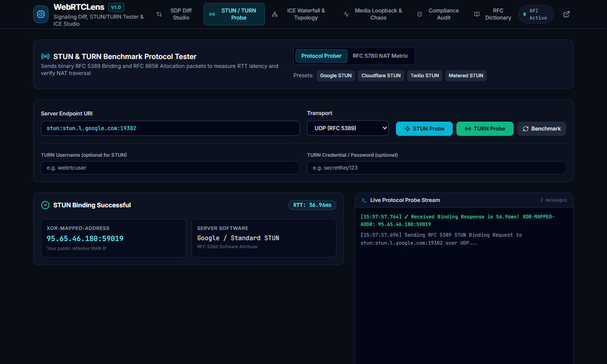The height and width of the screenshot is (364, 607).
Task: Click the green check icon next to STUN Binding Successful
Action: [45, 205]
